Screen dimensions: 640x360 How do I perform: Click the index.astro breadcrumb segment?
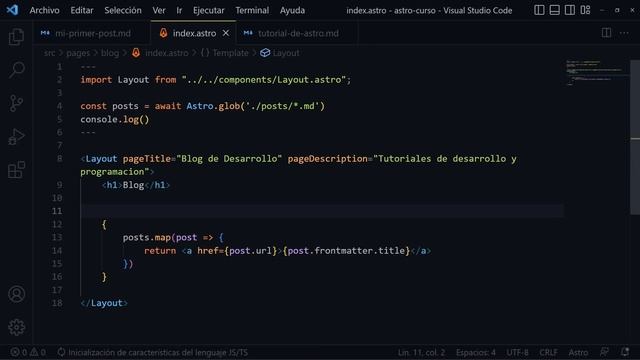160,53
